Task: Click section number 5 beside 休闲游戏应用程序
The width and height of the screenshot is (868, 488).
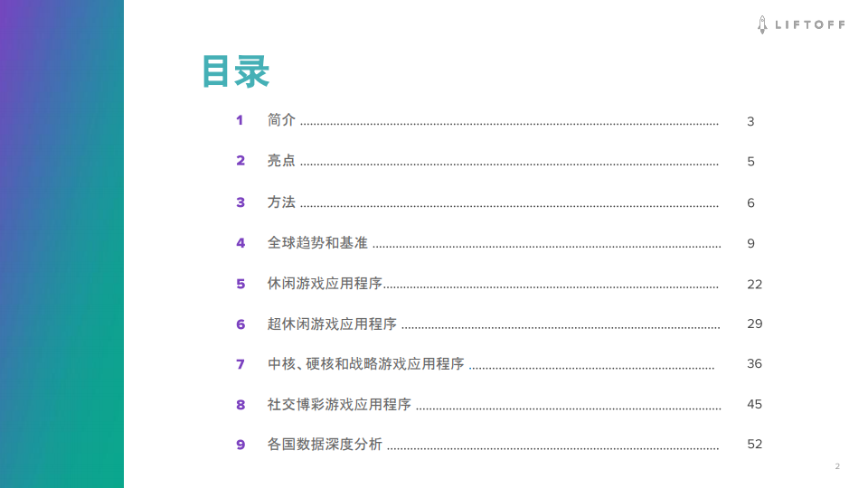Action: point(241,284)
